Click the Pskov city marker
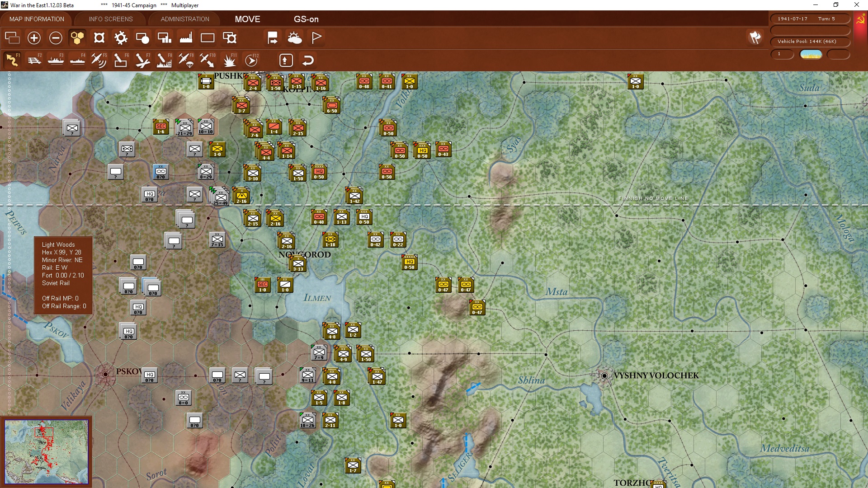 [x=105, y=374]
